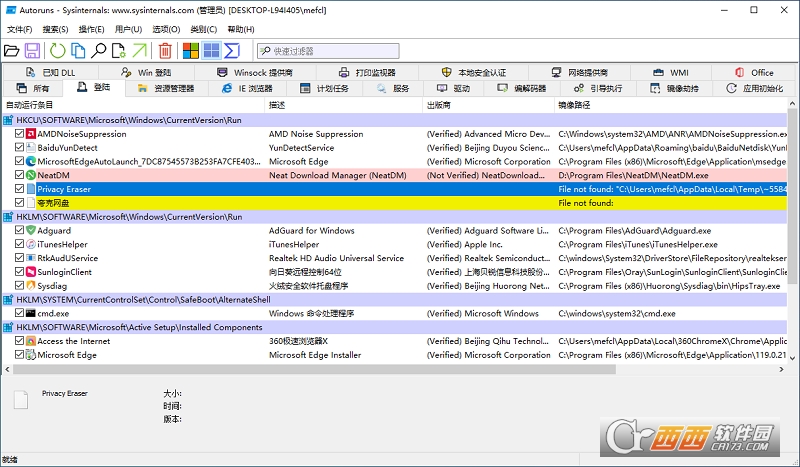Switch to the 服务 tab
The width and height of the screenshot is (800, 467).
(x=393, y=88)
